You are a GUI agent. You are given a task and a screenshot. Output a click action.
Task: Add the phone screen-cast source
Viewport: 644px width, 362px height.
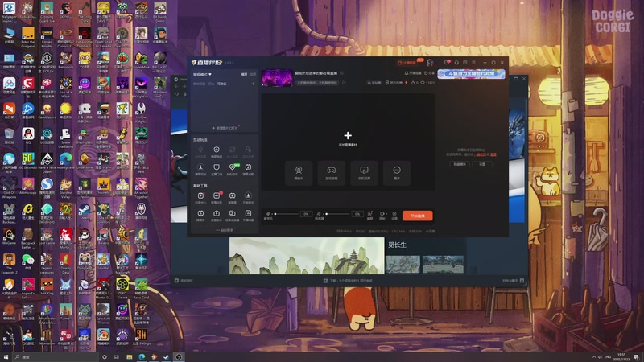364,172
